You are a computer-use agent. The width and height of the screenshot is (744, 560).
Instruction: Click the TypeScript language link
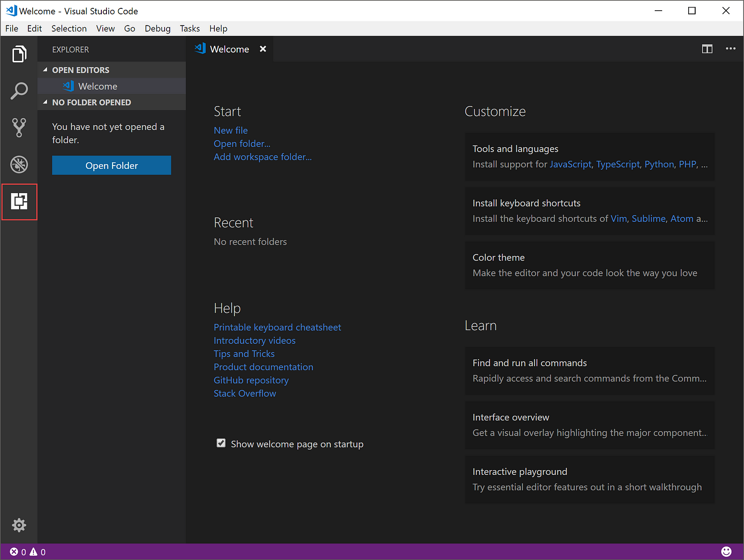tap(618, 164)
